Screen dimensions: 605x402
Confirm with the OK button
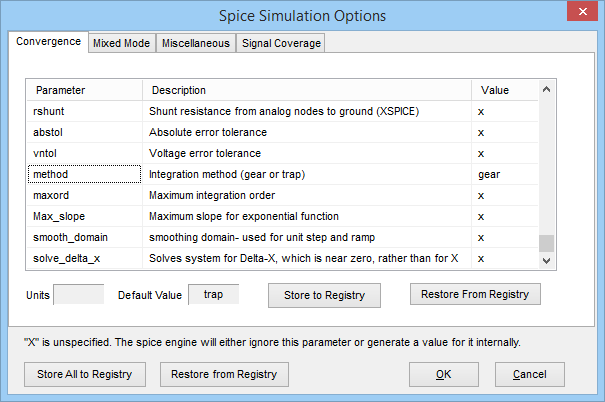(444, 374)
